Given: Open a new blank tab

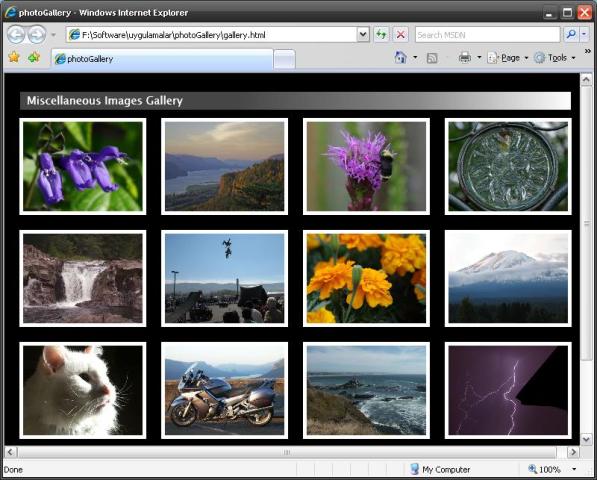Looking at the screenshot, I should (x=284, y=59).
